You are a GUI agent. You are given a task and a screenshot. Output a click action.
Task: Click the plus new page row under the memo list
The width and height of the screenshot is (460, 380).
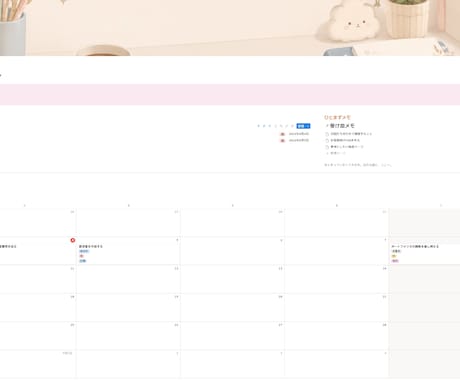tap(336, 153)
